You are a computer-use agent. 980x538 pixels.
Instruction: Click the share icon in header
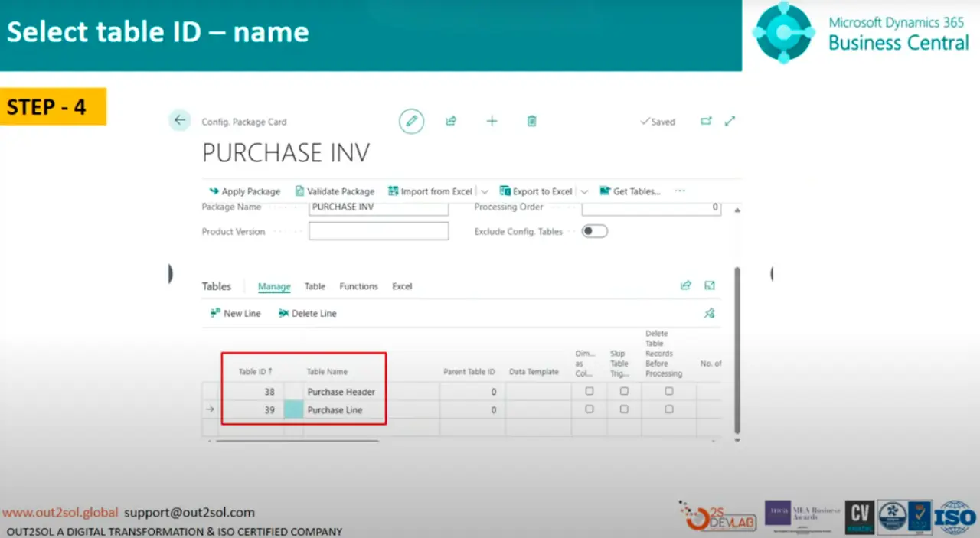pyautogui.click(x=451, y=121)
